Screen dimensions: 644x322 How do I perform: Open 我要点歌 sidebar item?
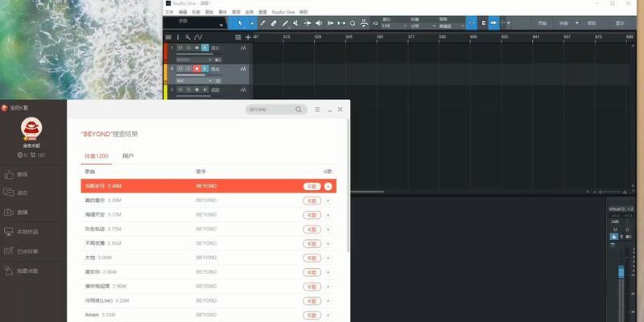[x=21, y=270]
